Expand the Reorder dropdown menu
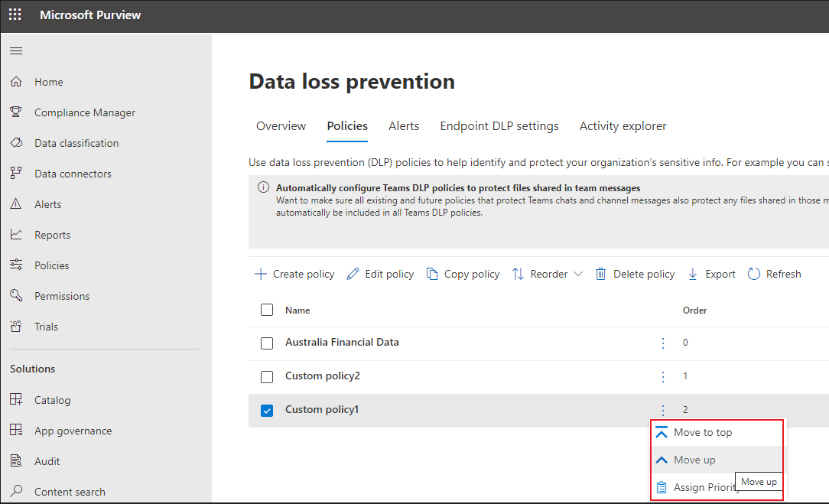The width and height of the screenshot is (829, 504). pyautogui.click(x=547, y=273)
